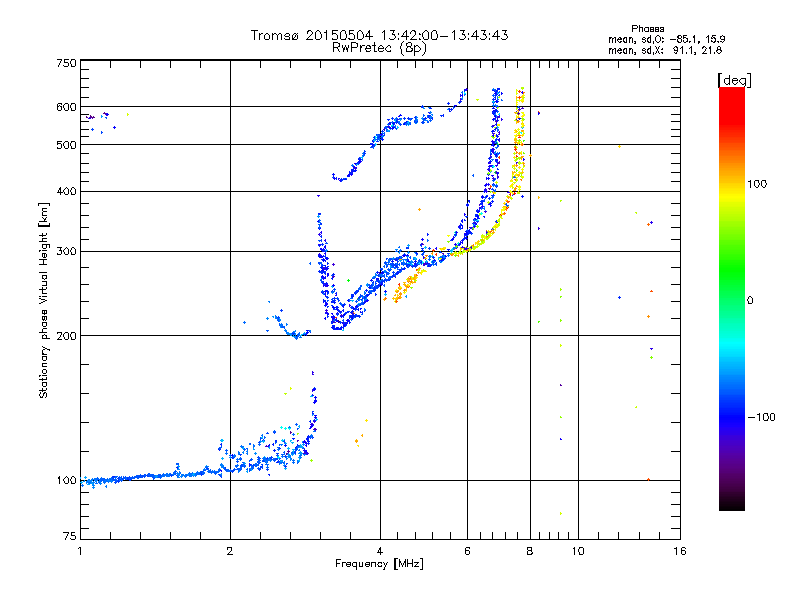Click the '400' height axis tick label

pyautogui.click(x=66, y=191)
